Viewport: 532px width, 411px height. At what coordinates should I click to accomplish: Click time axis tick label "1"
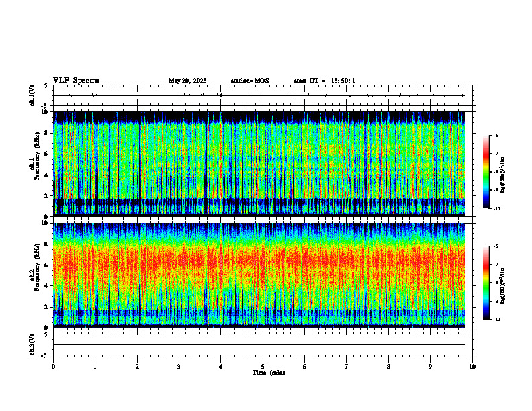coord(95,367)
